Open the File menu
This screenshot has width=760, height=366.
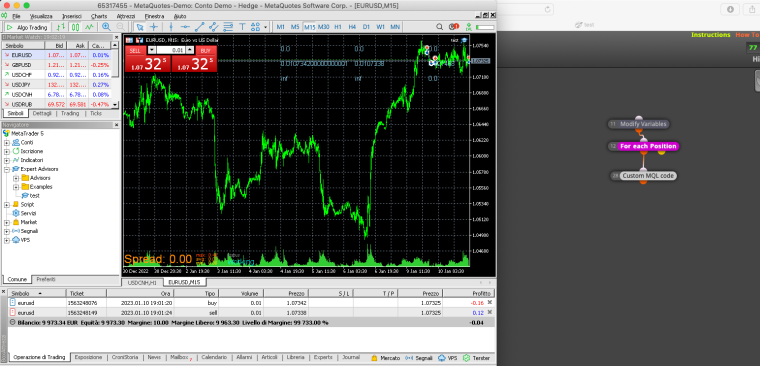[16, 16]
